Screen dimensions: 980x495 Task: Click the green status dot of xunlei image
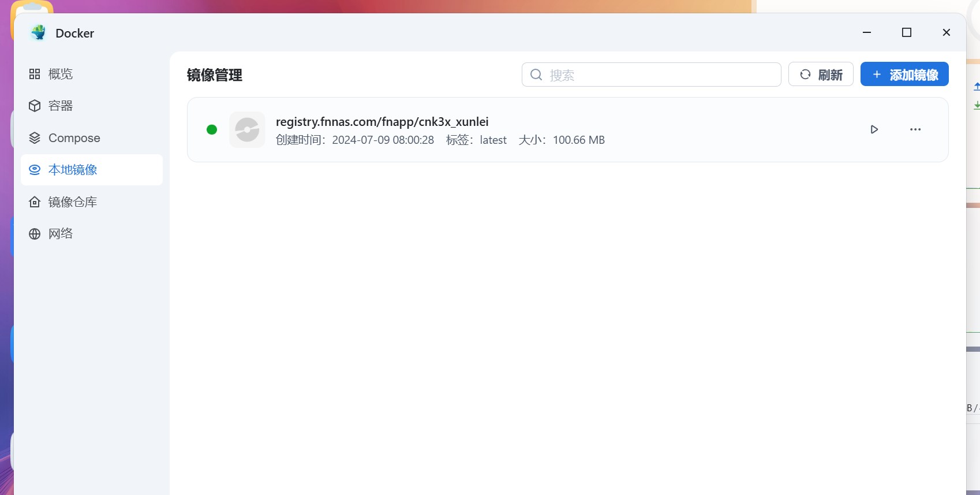tap(212, 129)
